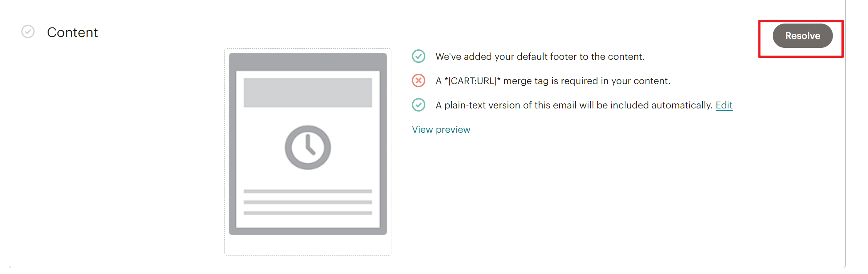This screenshot has width=868, height=274.
Task: Click empty area below thumbnail inside dashed box
Action: pyautogui.click(x=307, y=245)
